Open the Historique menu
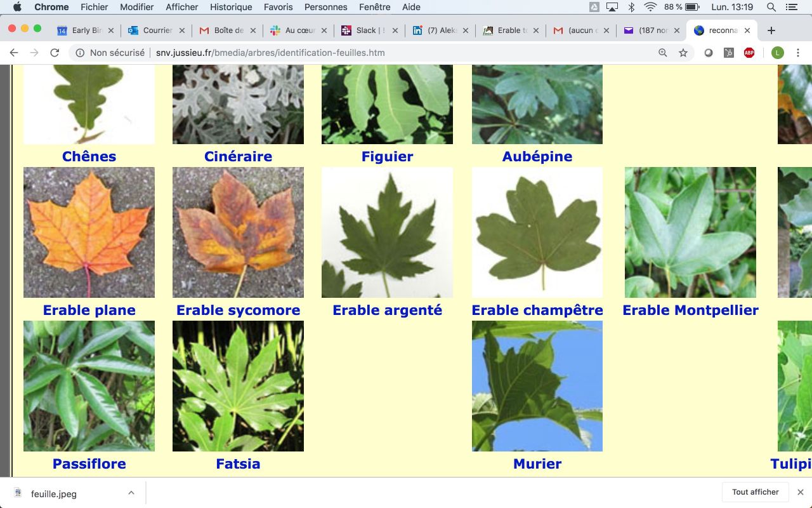Image resolution: width=812 pixels, height=508 pixels. (230, 7)
